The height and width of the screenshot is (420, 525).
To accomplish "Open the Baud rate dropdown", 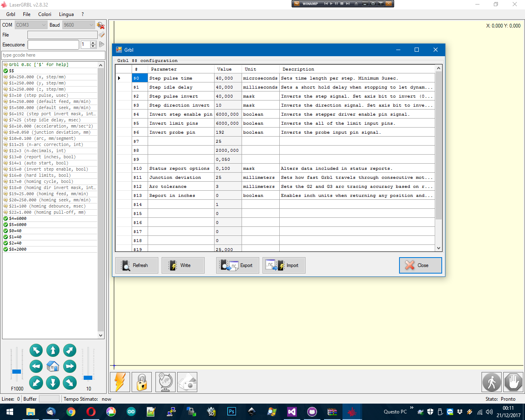I will point(79,25).
